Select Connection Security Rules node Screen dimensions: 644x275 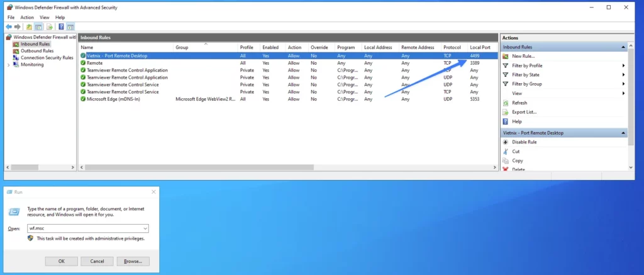47,58
